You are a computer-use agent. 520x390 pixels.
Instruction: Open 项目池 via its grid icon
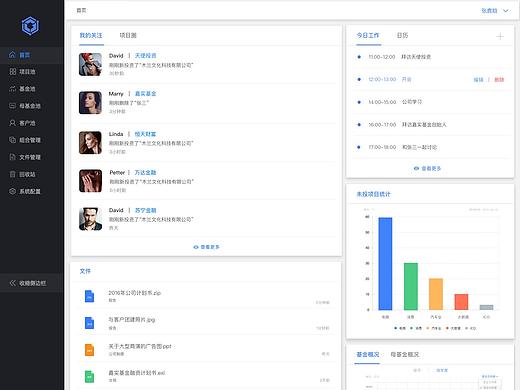click(13, 72)
